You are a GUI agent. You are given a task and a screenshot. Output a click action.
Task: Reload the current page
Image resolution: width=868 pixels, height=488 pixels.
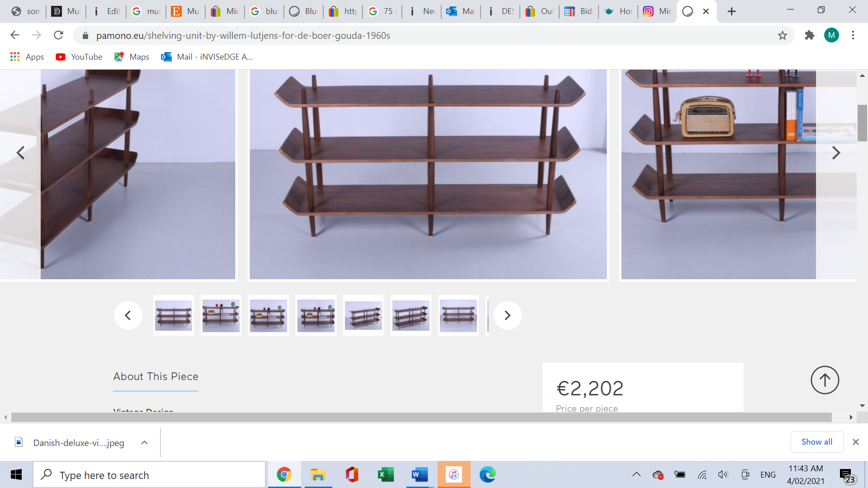click(58, 35)
